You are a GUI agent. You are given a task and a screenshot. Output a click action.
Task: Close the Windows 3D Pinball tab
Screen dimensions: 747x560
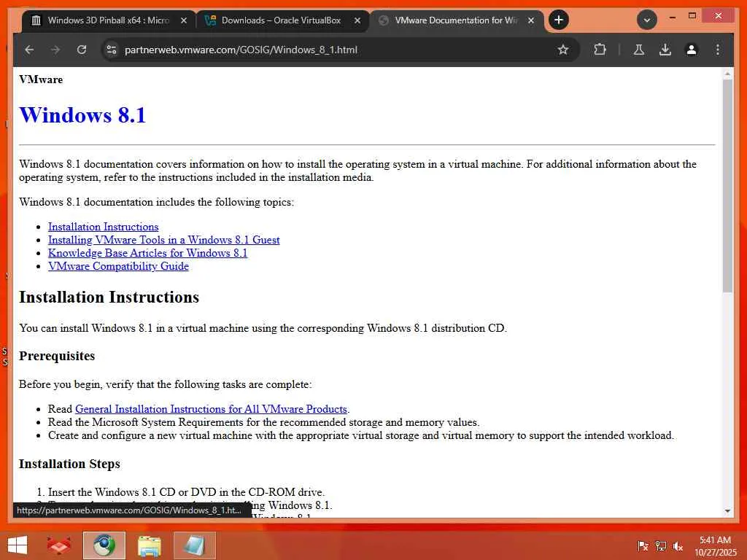click(183, 20)
